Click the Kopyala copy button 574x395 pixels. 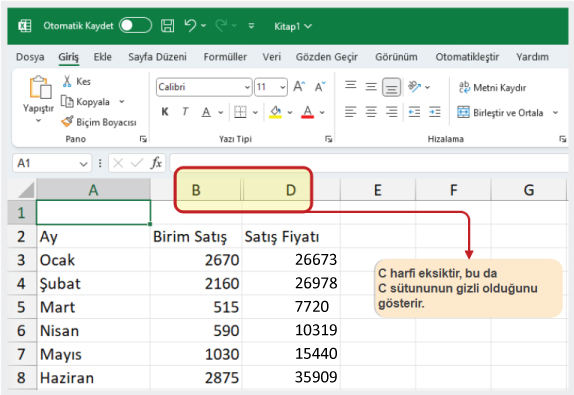[87, 101]
